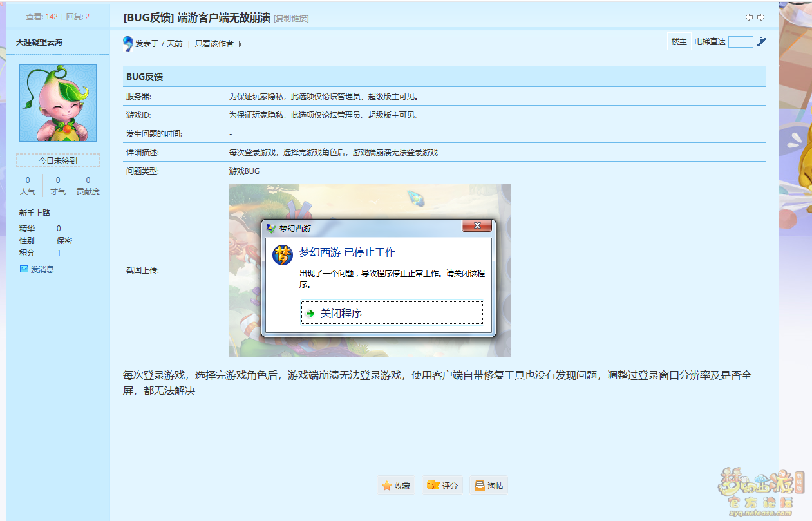Focus the 电梯直达 floor number input
Viewport: 812px width, 521px height.
click(741, 42)
